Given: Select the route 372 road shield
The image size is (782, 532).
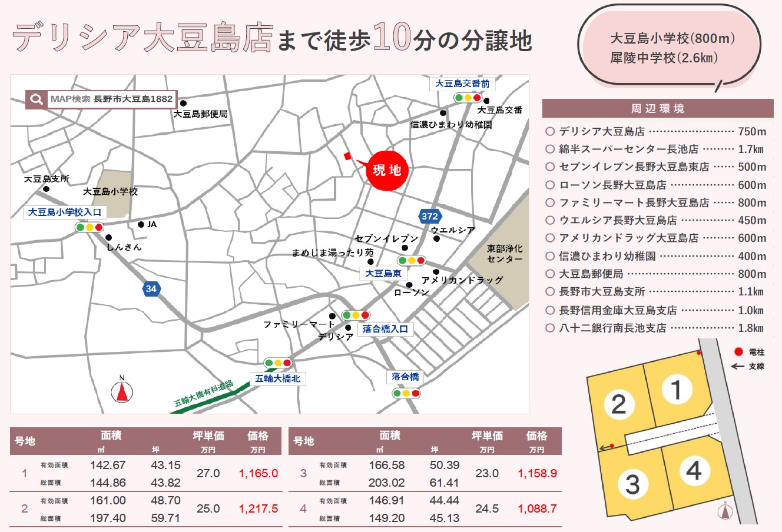Looking at the screenshot, I should click(429, 216).
